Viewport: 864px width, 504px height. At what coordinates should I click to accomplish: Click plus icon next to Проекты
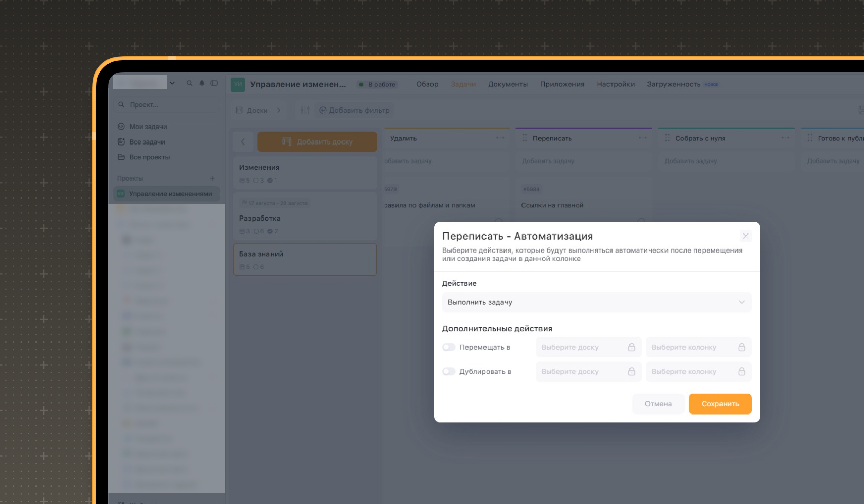coord(212,178)
